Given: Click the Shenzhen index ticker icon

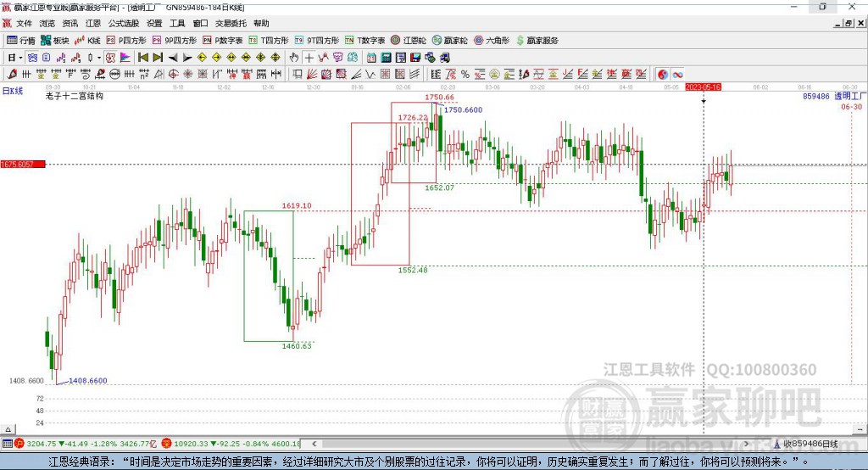Looking at the screenshot, I should (x=167, y=444).
